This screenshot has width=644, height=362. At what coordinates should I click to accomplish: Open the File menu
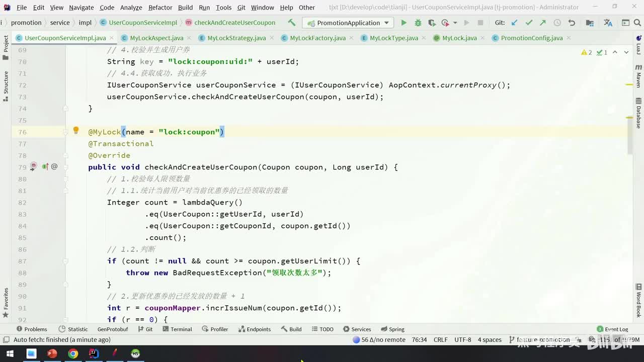(x=22, y=8)
